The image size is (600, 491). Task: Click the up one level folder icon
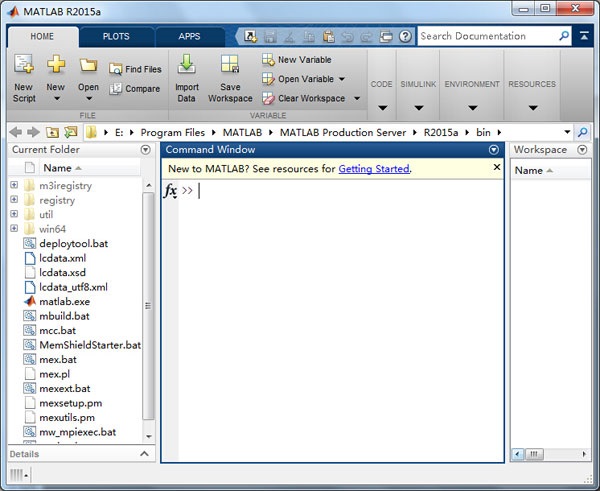pos(52,132)
